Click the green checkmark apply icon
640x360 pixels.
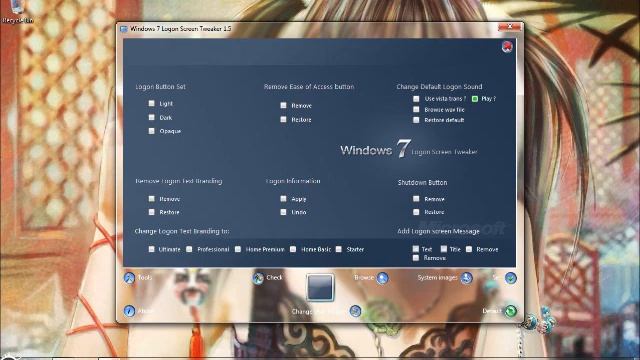click(511, 278)
